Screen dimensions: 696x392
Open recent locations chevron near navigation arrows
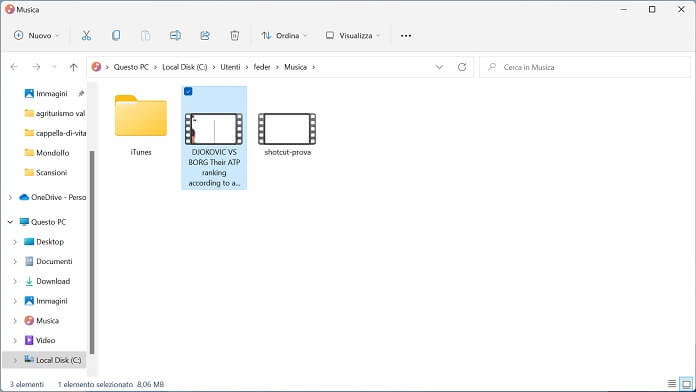pos(54,67)
